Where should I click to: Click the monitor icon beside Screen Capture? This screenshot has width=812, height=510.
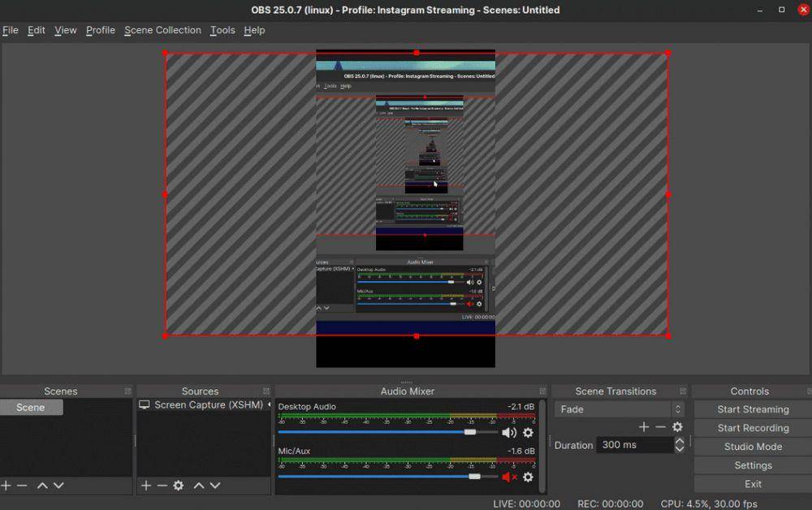point(145,405)
